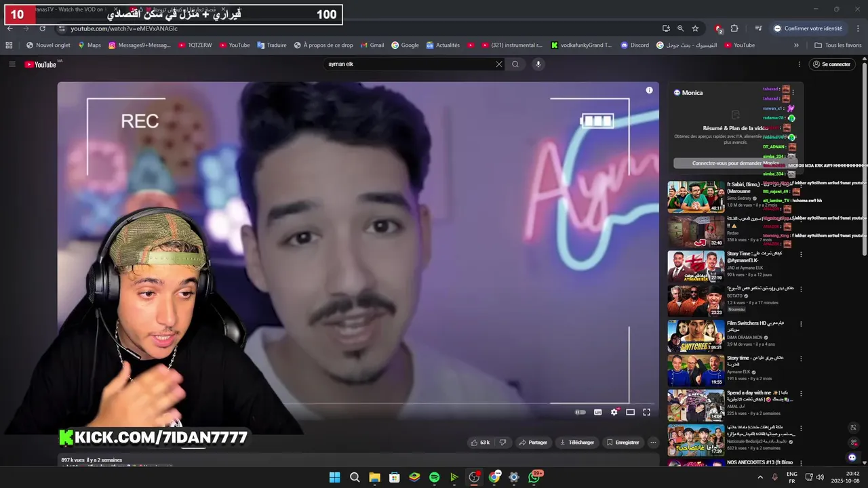The height and width of the screenshot is (488, 868).
Task: Open the Instagram Messages bookmark
Action: tap(140, 45)
